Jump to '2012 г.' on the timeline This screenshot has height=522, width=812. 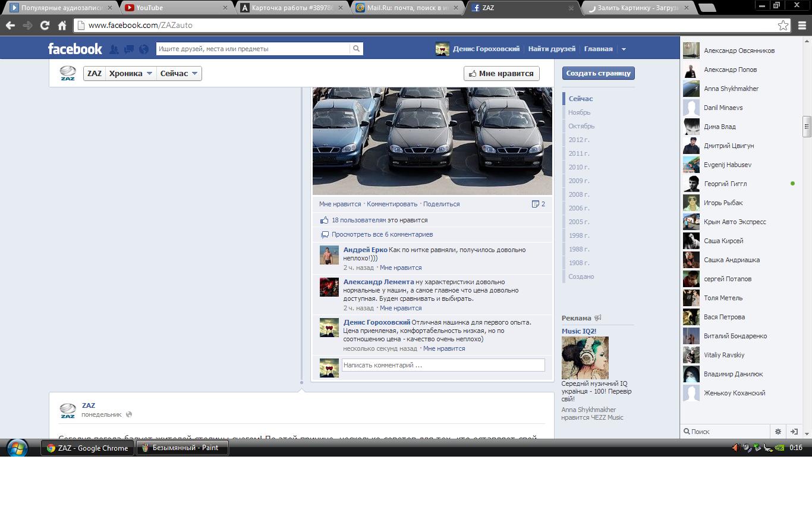(578, 140)
